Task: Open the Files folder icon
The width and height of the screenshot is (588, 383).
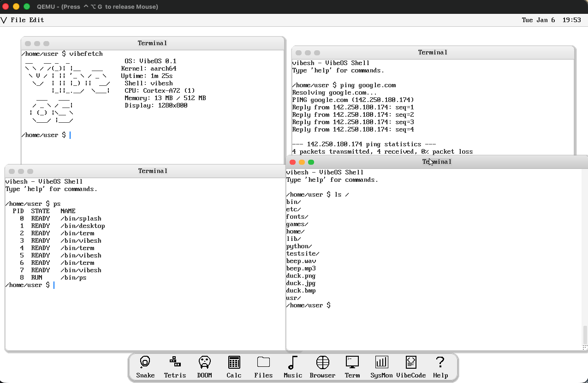Action: coord(263,363)
